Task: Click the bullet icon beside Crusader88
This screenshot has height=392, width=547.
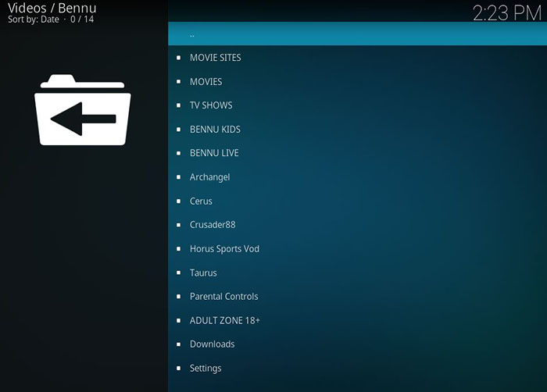Action: click(179, 225)
